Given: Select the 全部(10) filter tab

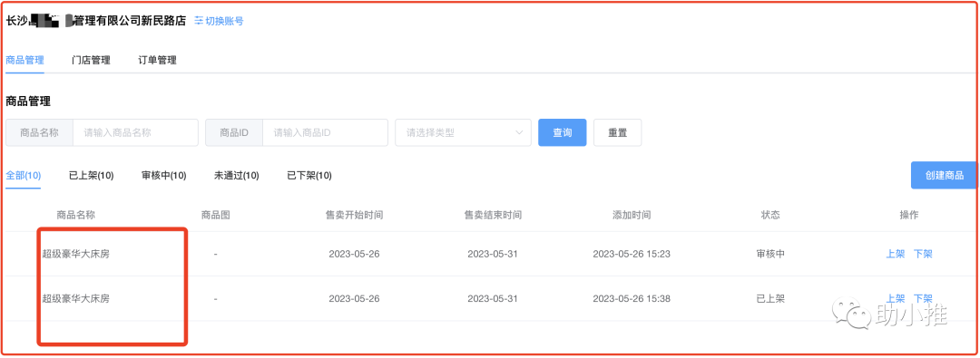Looking at the screenshot, I should [23, 176].
